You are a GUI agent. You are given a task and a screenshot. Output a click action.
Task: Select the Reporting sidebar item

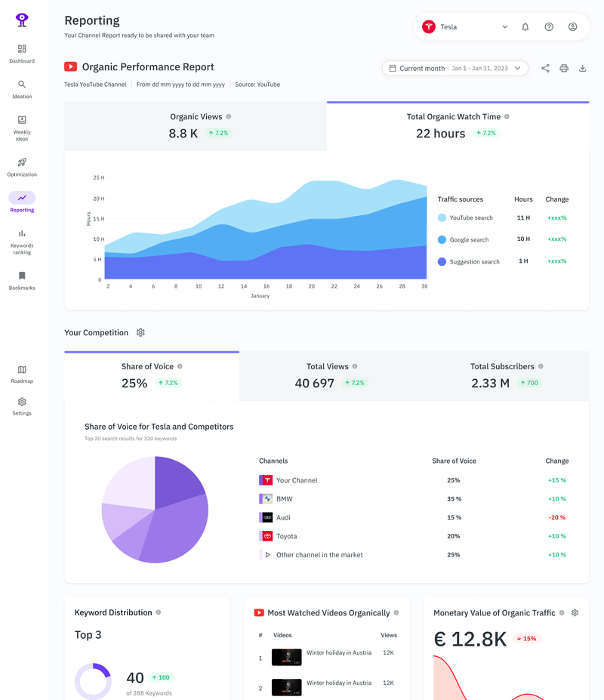tap(22, 202)
